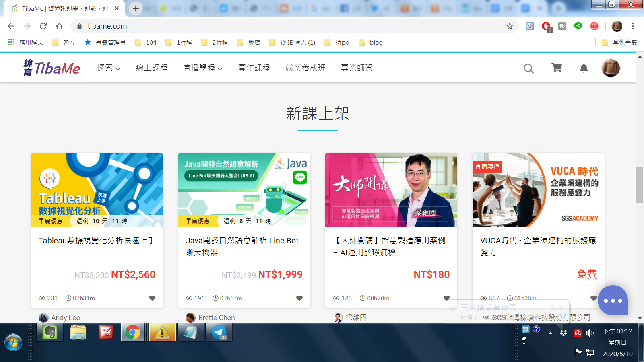Open the notifications bell icon
This screenshot has width=644, height=362.
click(x=584, y=68)
